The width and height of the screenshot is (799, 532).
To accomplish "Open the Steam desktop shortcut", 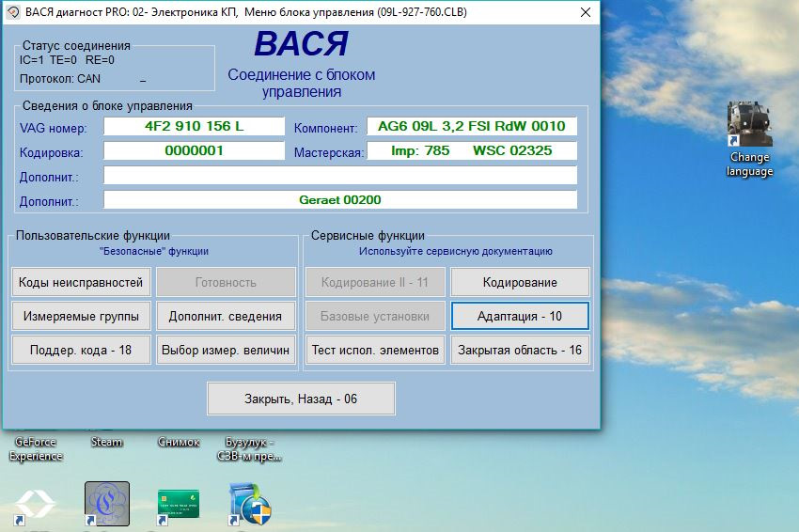I will coord(106,443).
